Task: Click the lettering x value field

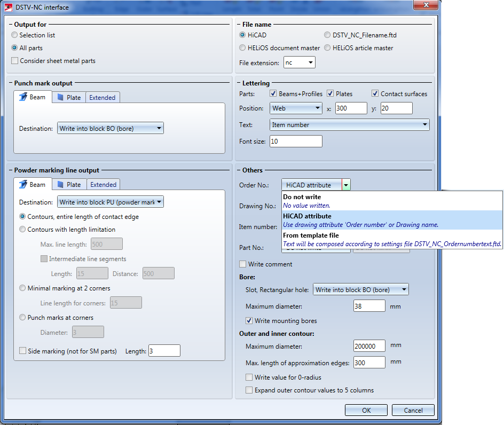Action: point(351,108)
